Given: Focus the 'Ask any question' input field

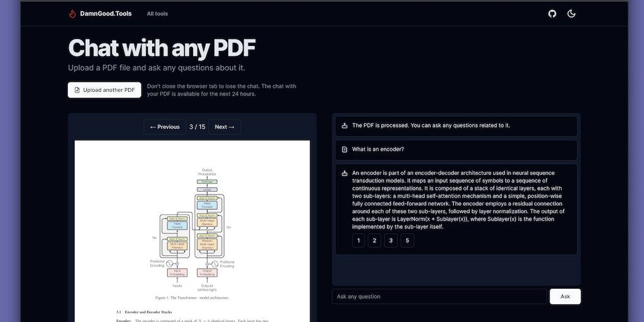Looking at the screenshot, I should pyautogui.click(x=439, y=297).
